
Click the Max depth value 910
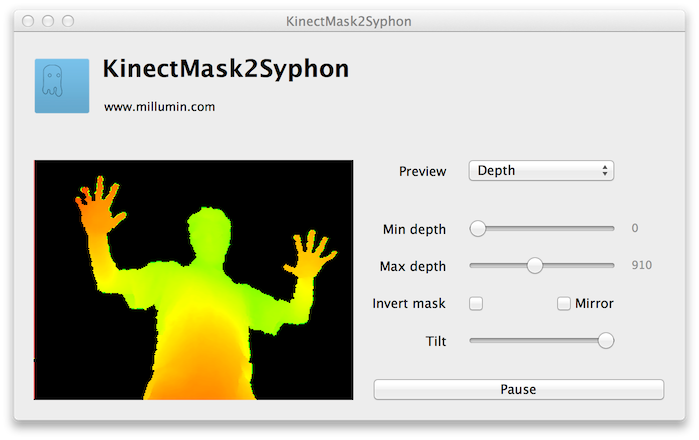point(641,265)
